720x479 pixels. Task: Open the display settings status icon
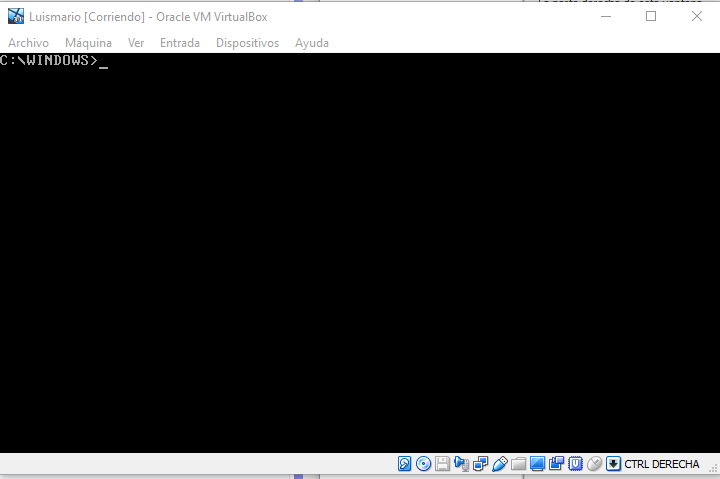[x=537, y=464]
